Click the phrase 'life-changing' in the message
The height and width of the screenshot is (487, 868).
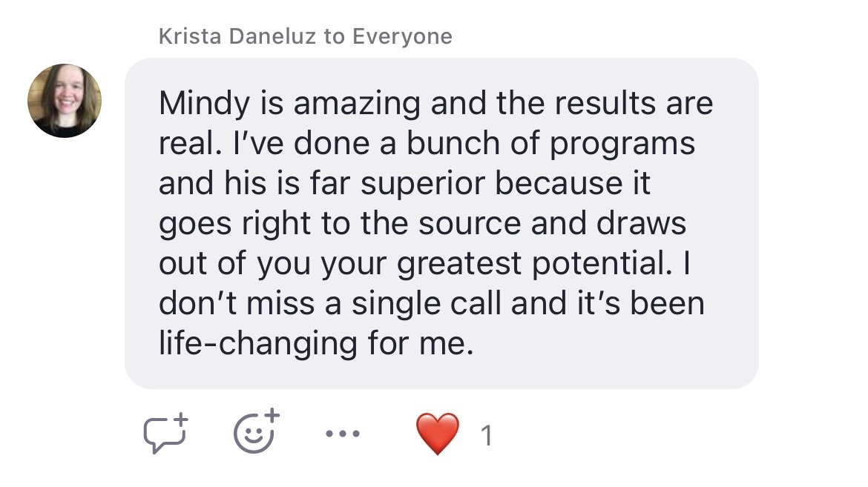click(x=258, y=344)
